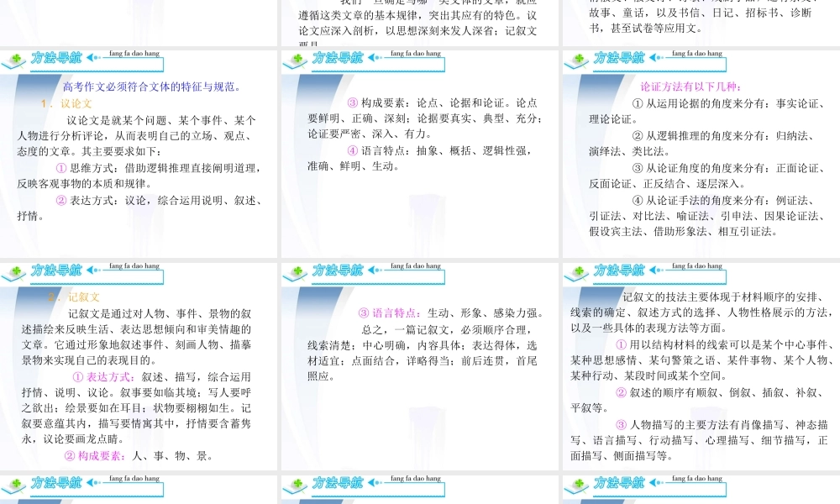The width and height of the screenshot is (840, 504).
Task: Open the slide starting with ③ 语言特点：生动
Action: (x=420, y=366)
